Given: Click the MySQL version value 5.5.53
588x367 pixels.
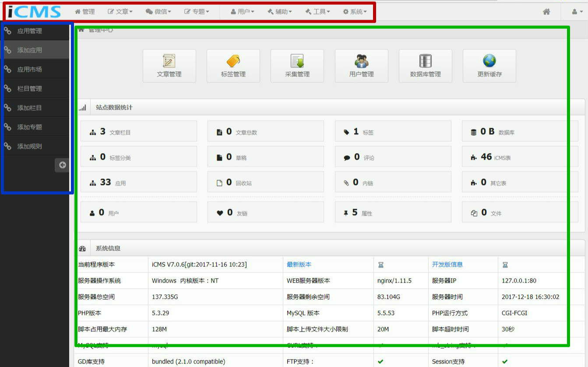Looking at the screenshot, I should click(386, 313).
